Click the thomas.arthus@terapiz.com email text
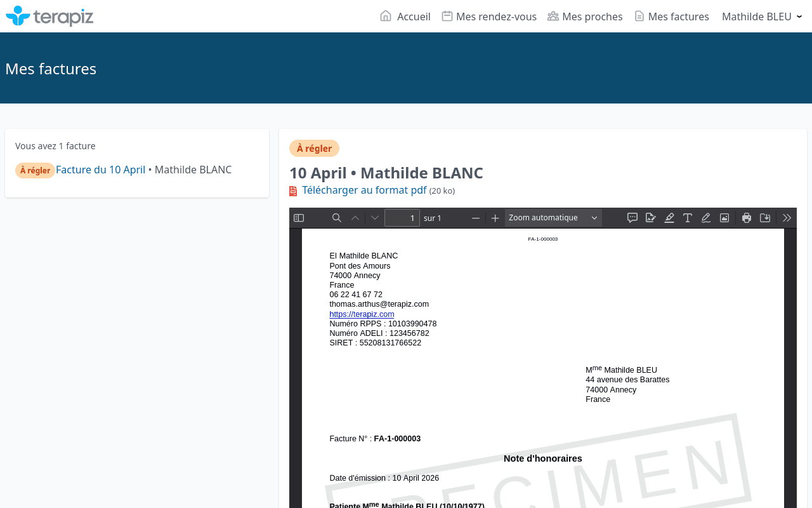 [x=379, y=304]
